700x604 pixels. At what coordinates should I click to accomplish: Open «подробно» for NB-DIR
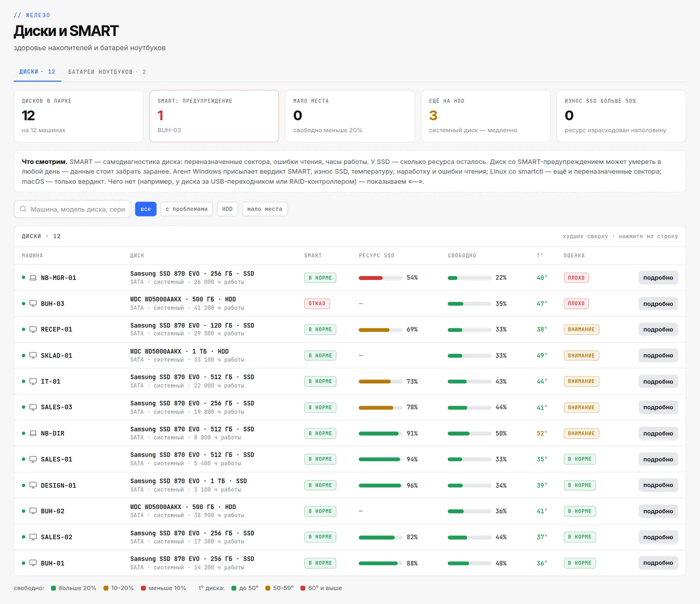pos(658,433)
